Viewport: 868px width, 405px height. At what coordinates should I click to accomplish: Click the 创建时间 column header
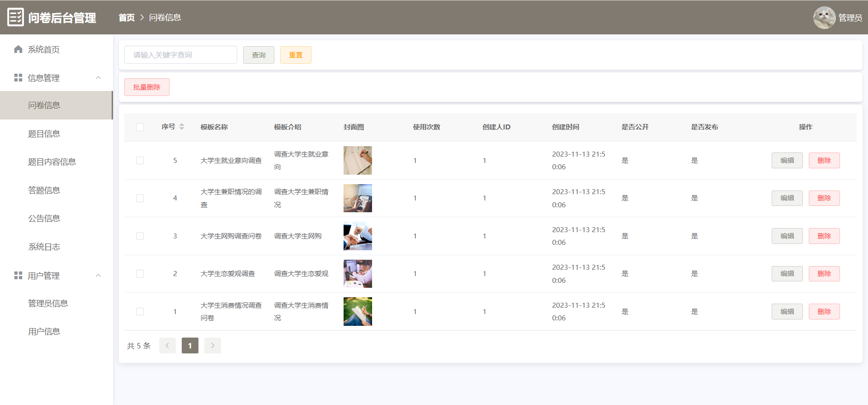566,127
